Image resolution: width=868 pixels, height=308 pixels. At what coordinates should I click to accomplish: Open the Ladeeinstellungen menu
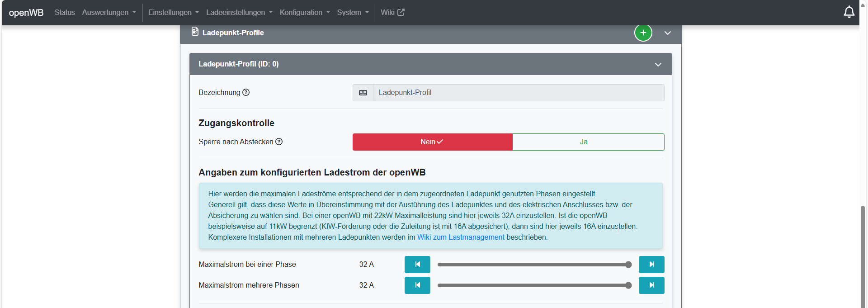(x=239, y=12)
